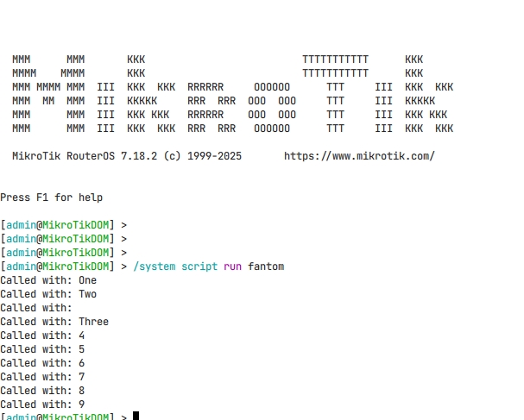
Task: Click the 'Called with: 7' output line
Action: (42, 377)
